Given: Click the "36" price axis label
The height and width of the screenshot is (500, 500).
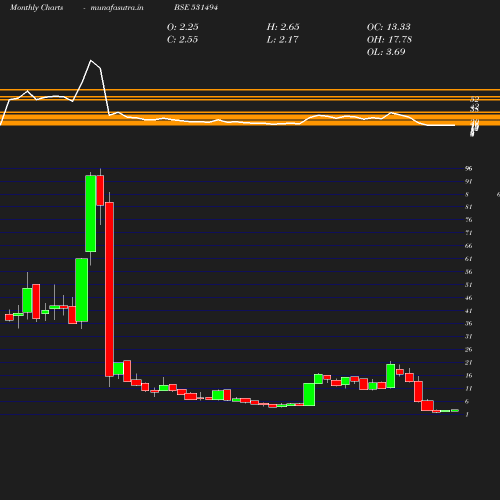Looking at the screenshot, I should (468, 323).
